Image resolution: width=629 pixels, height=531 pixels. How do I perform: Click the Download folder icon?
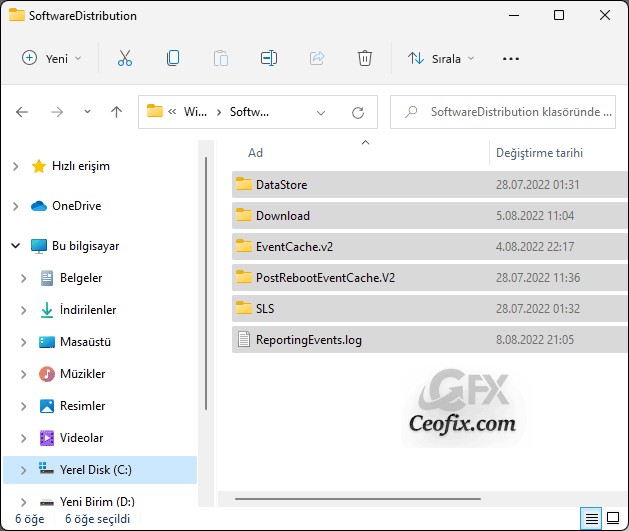point(243,215)
